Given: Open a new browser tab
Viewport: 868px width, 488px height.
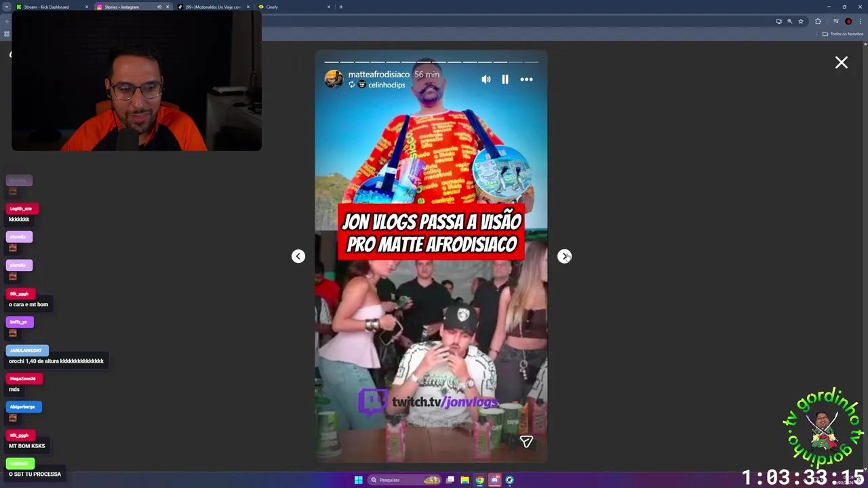Looking at the screenshot, I should pos(341,7).
